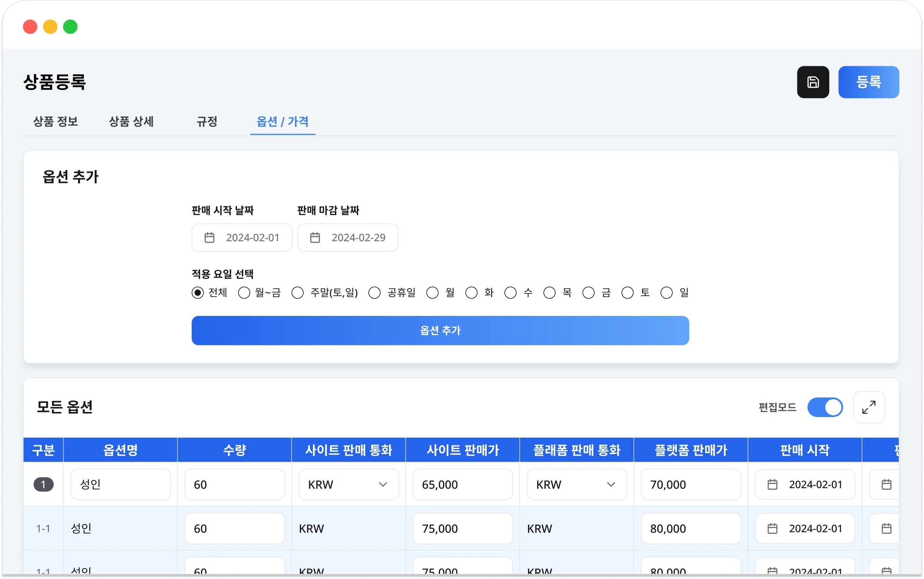
Task: Click the 사이트 판매가 column header
Action: [x=463, y=450]
